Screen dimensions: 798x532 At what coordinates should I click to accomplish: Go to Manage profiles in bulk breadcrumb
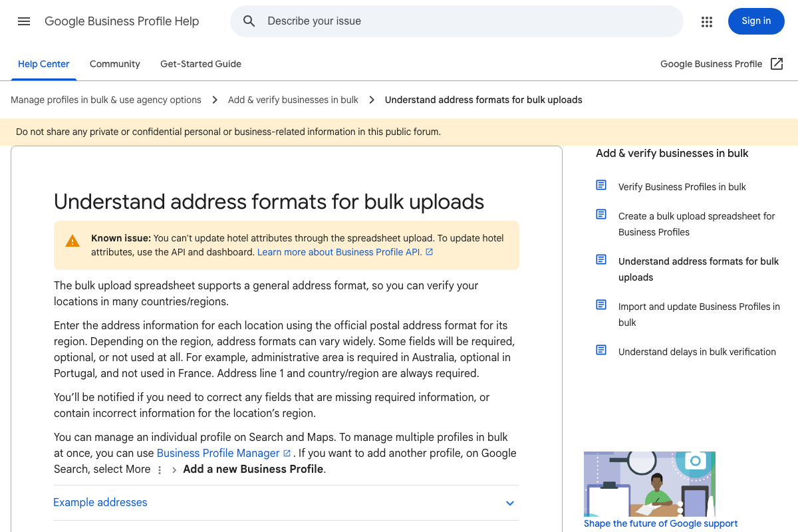click(106, 100)
